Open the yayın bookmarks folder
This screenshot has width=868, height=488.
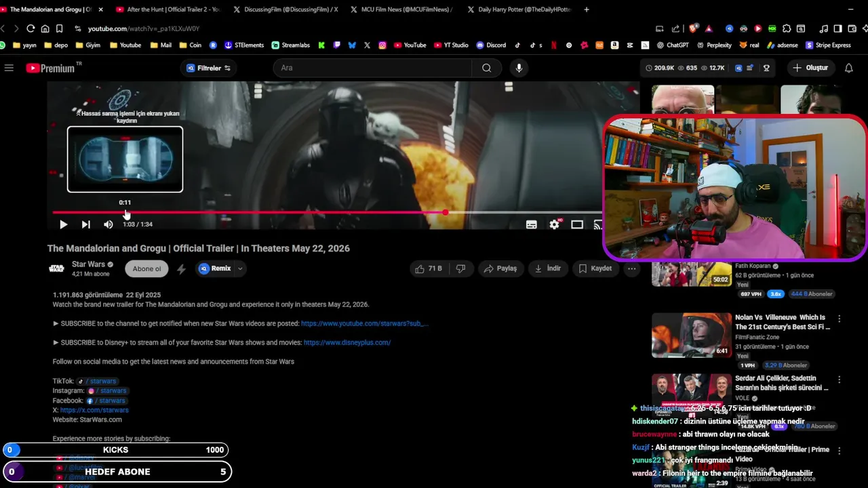[x=24, y=45]
